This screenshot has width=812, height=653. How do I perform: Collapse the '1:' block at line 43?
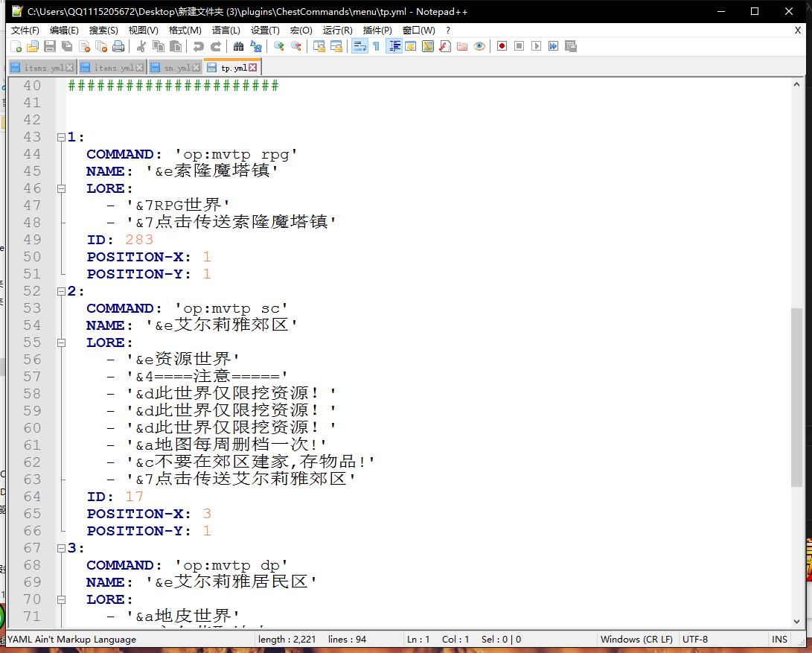[61, 137]
